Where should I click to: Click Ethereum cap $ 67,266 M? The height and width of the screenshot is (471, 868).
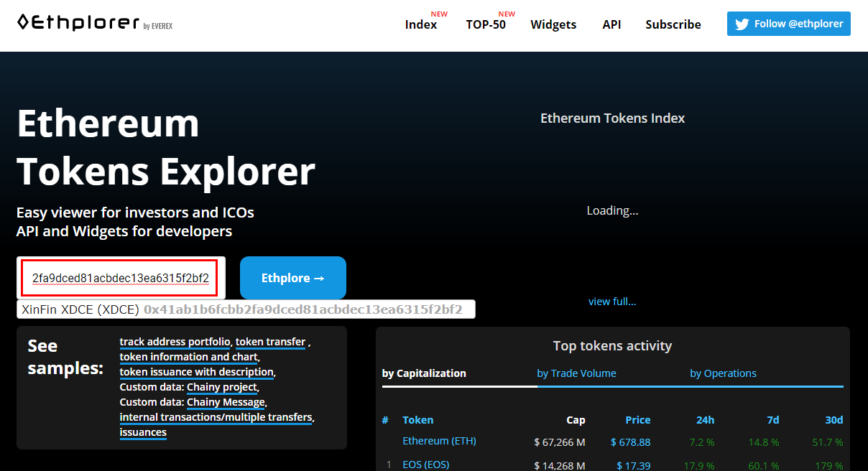560,442
